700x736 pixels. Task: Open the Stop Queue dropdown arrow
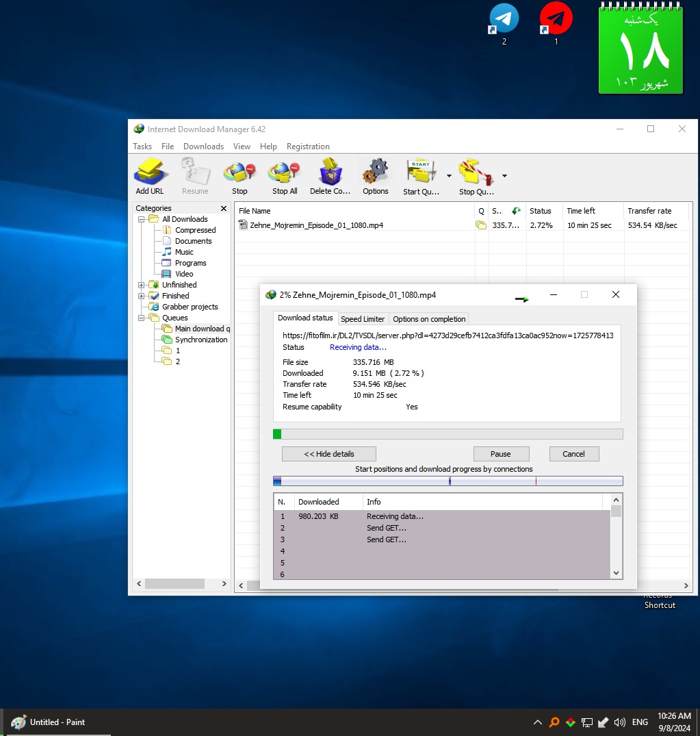coord(504,176)
